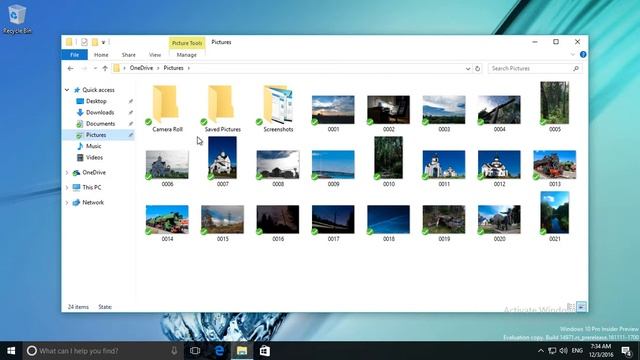This screenshot has height=360, width=640.
Task: Select Music in the navigation pane
Action: 93,146
